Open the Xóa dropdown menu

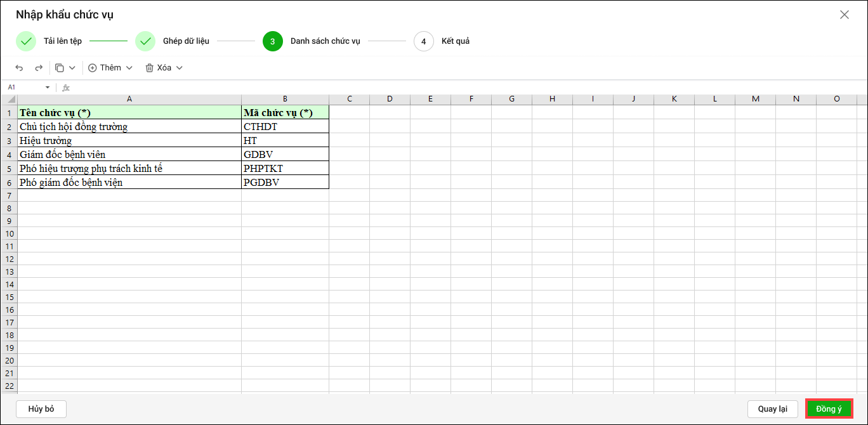coord(164,68)
